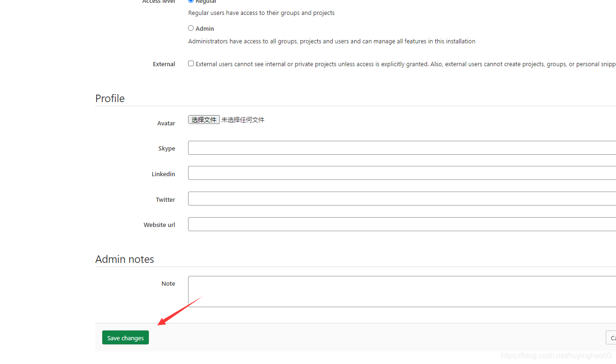Click the Twitter field label
Viewport: 616px width, 364px height.
(x=166, y=199)
